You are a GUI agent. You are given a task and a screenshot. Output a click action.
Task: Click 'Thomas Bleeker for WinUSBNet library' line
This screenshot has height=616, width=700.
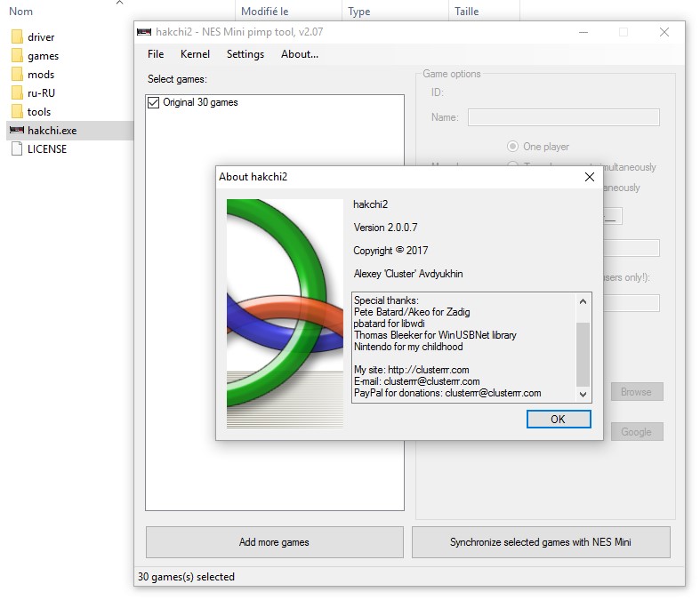(435, 335)
